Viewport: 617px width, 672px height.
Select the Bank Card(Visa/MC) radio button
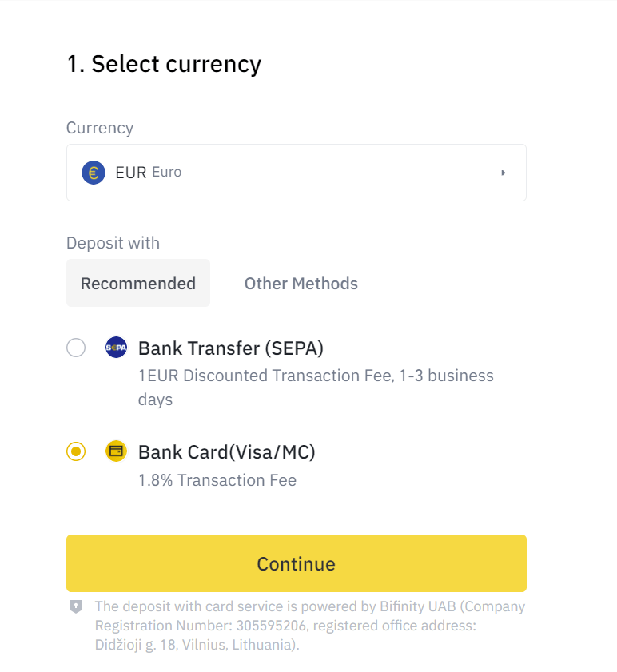[76, 451]
